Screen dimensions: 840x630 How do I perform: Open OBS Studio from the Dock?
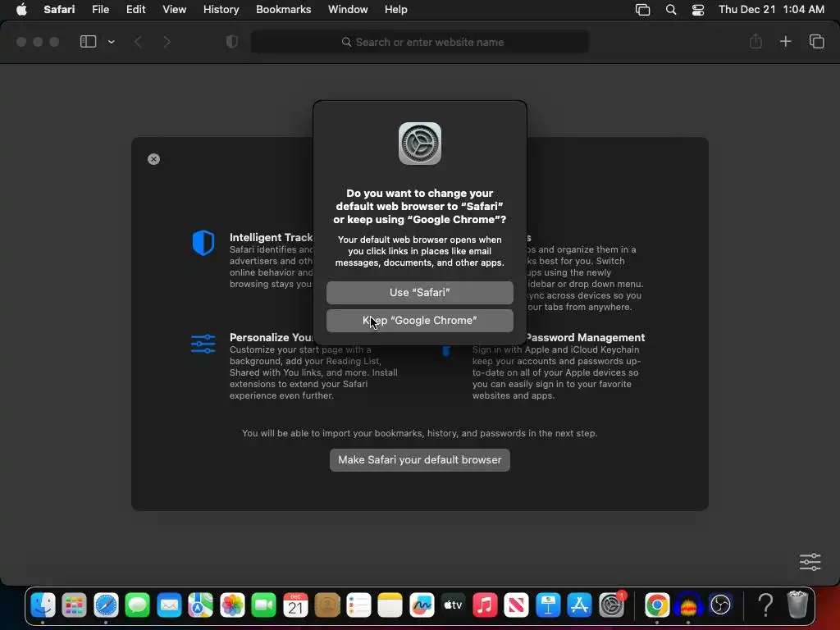pos(720,605)
